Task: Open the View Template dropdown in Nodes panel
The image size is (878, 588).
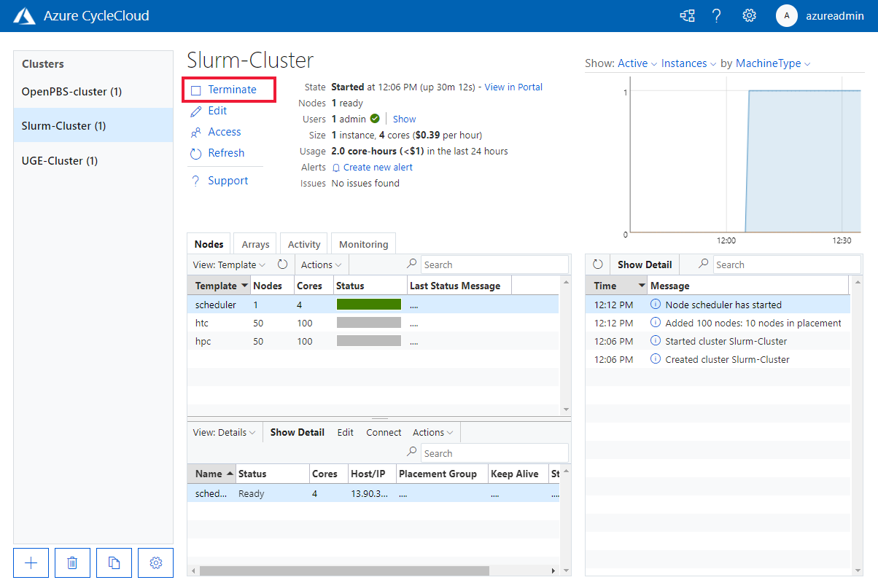Action: tap(229, 264)
